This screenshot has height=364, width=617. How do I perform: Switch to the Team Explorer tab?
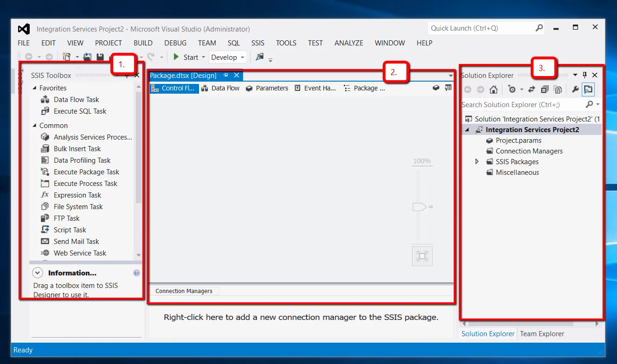pos(542,334)
